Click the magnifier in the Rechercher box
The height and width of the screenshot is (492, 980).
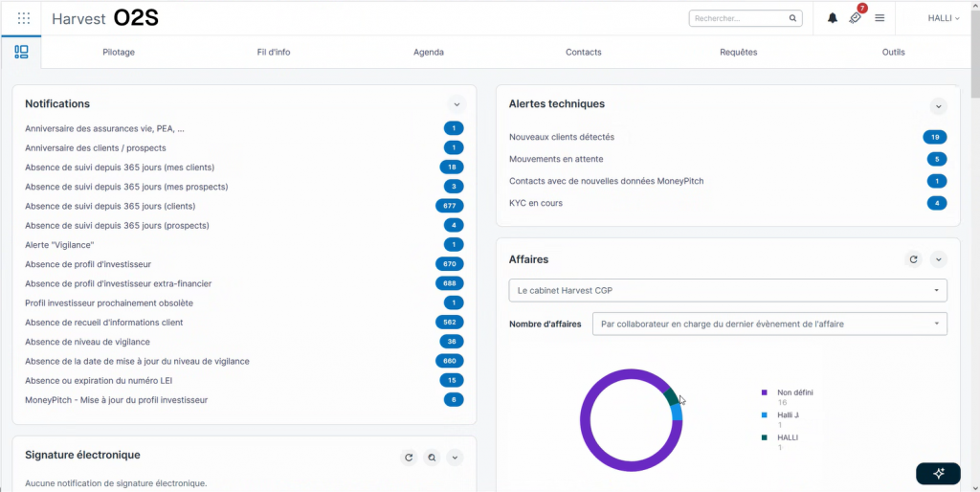coord(793,18)
